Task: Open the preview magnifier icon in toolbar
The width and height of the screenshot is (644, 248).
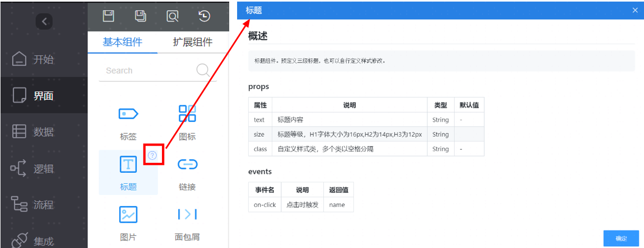Action: pyautogui.click(x=172, y=16)
